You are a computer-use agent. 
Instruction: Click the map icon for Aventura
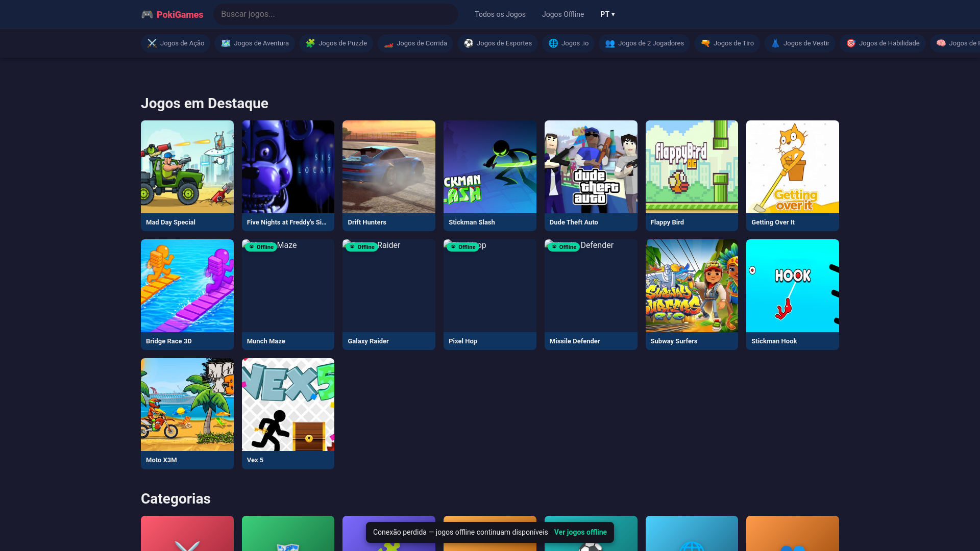click(226, 43)
